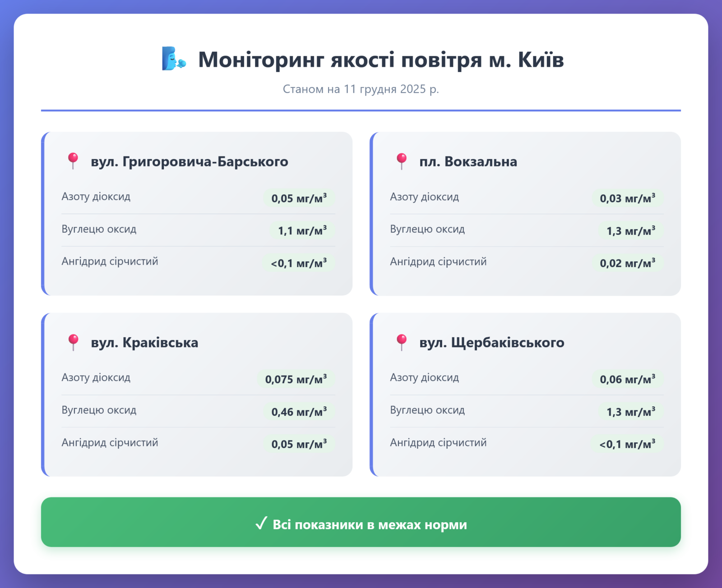Open the вул. Григоровича-Барського station heading
Image resolution: width=722 pixels, height=588 pixels.
click(x=189, y=161)
